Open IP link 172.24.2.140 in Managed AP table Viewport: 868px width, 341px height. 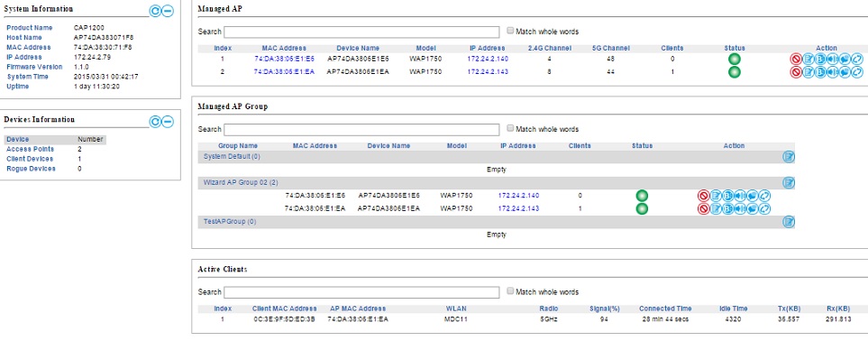pos(488,59)
